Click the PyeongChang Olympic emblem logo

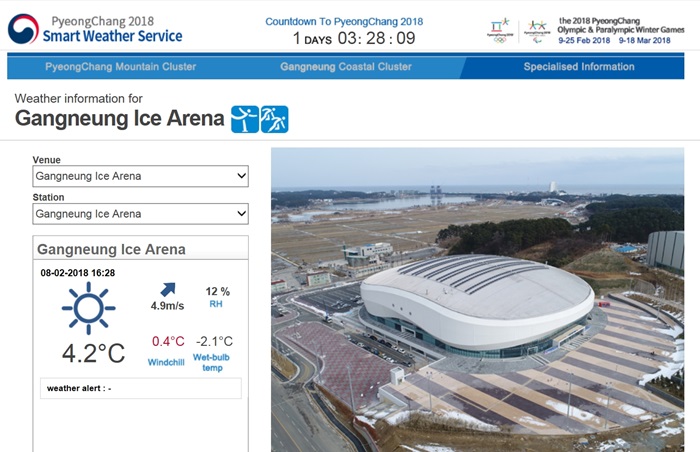point(499,29)
